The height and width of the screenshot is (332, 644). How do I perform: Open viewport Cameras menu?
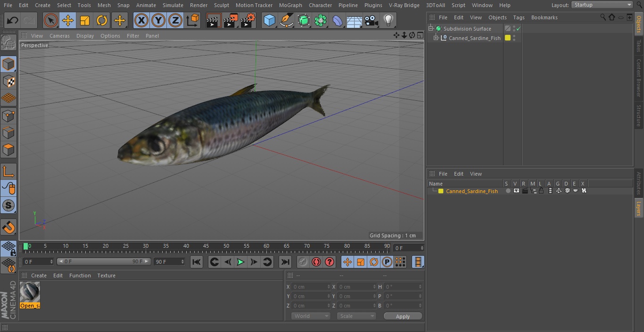click(x=59, y=36)
